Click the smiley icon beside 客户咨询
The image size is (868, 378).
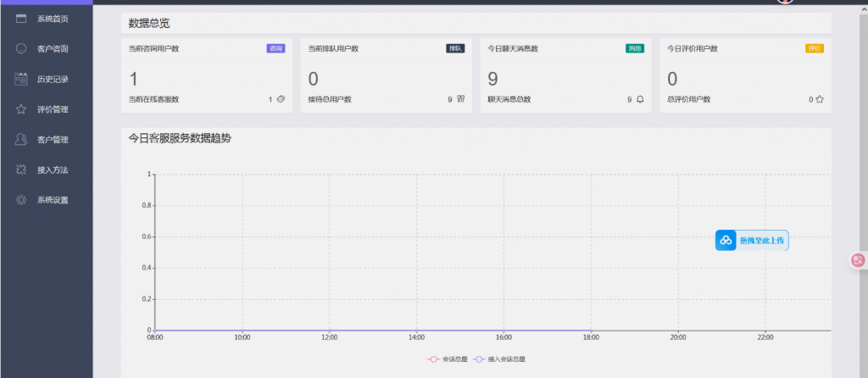point(21,49)
